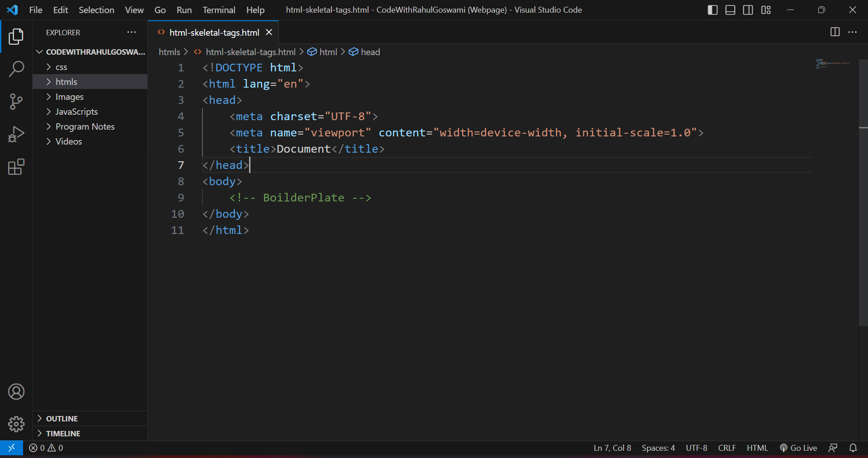Click the viewport meta tag line
This screenshot has height=458, width=868.
(x=467, y=133)
